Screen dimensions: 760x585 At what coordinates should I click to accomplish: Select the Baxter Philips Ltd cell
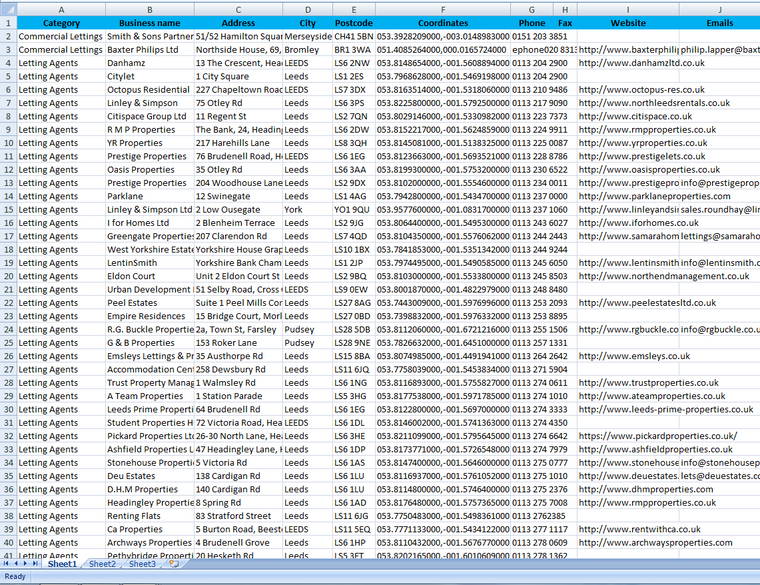pyautogui.click(x=150, y=49)
